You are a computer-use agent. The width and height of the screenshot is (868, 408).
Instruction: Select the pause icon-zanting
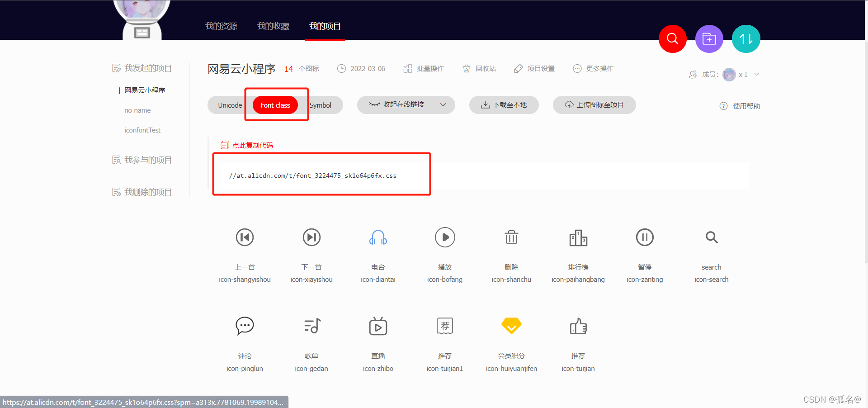point(645,237)
